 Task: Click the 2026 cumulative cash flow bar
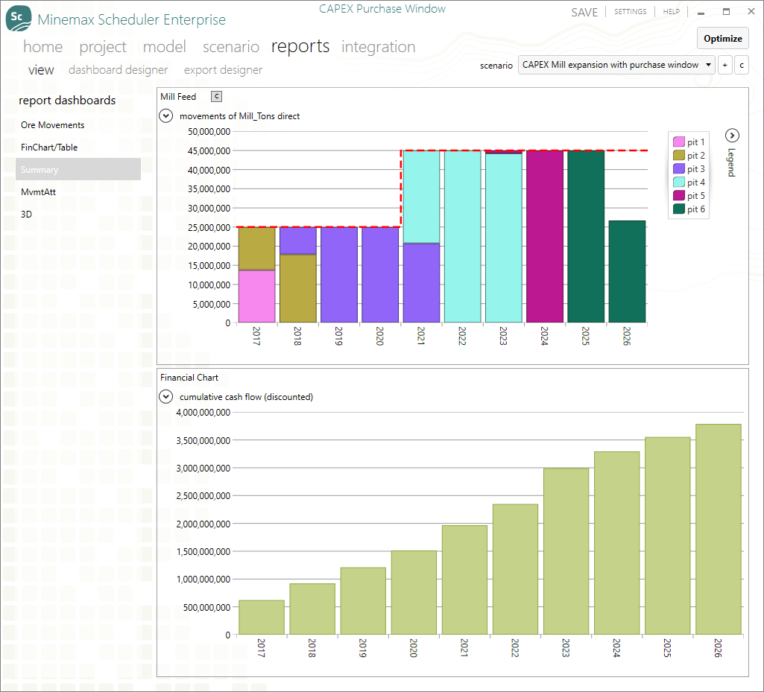pyautogui.click(x=718, y=529)
